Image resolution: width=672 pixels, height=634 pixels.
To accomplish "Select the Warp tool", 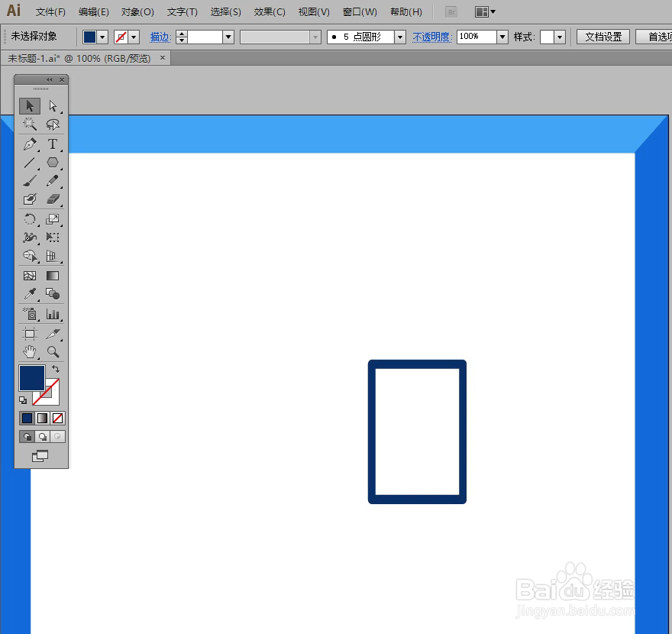I will coord(30,238).
